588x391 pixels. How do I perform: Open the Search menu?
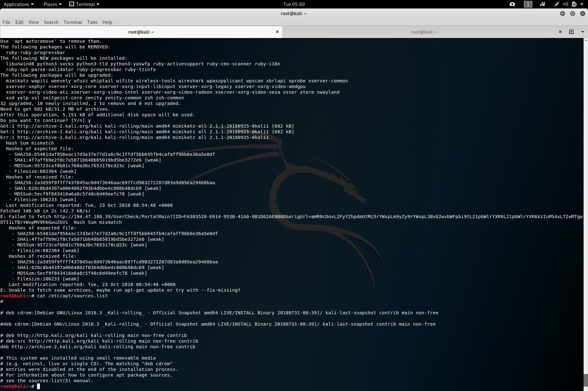51,22
